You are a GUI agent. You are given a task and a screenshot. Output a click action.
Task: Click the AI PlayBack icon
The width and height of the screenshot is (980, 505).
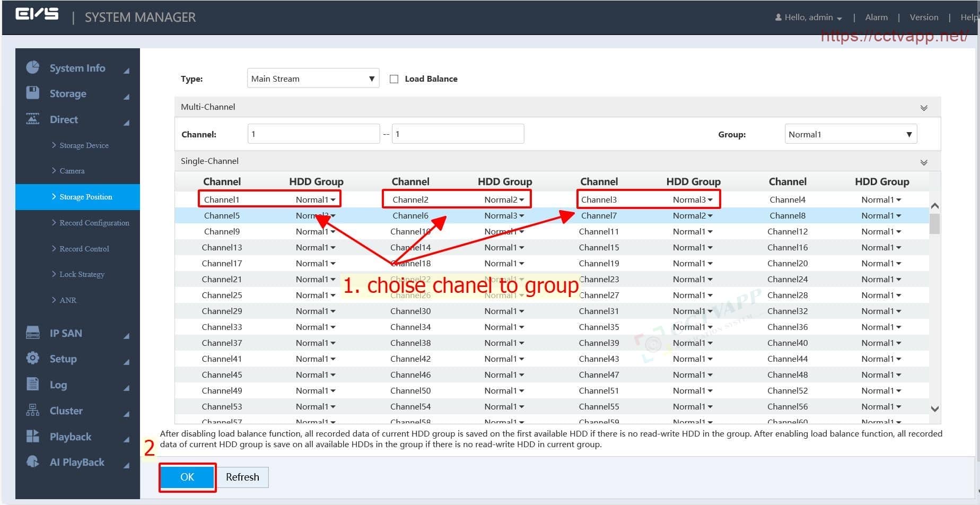pos(33,462)
